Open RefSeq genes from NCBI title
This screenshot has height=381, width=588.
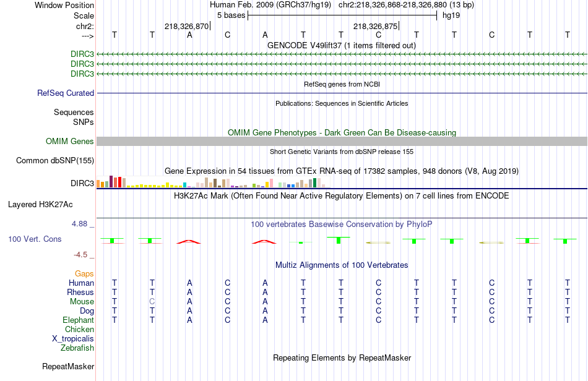pyautogui.click(x=342, y=84)
